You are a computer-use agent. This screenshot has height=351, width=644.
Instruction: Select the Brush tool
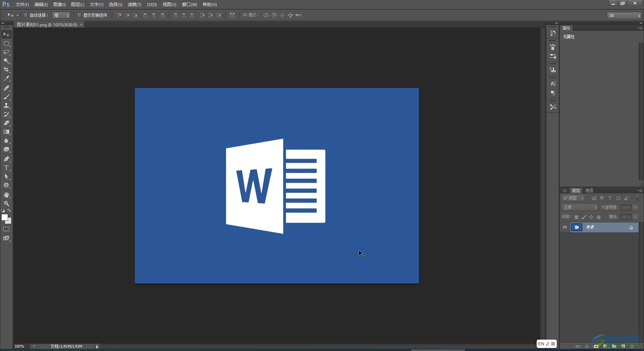(x=6, y=97)
